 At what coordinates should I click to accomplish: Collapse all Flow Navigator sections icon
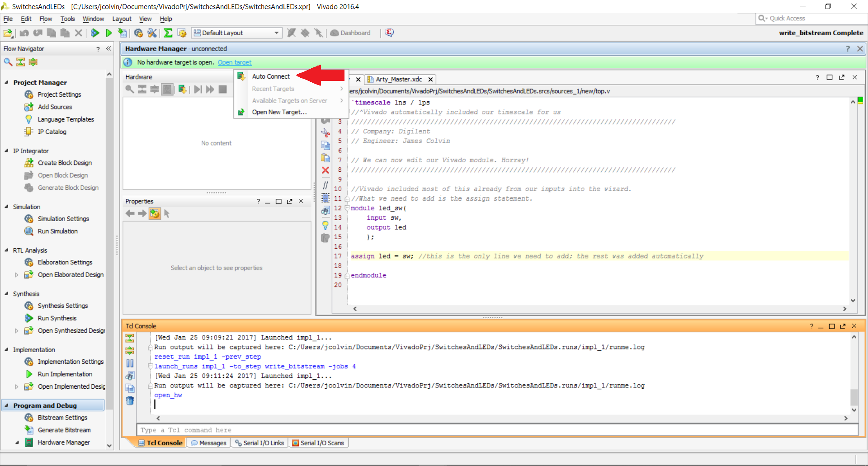click(21, 62)
